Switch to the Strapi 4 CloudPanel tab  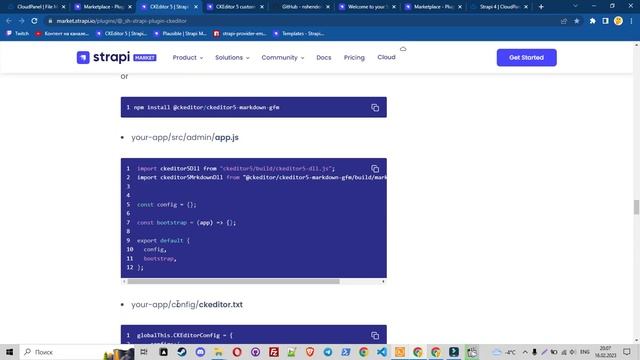pos(500,7)
